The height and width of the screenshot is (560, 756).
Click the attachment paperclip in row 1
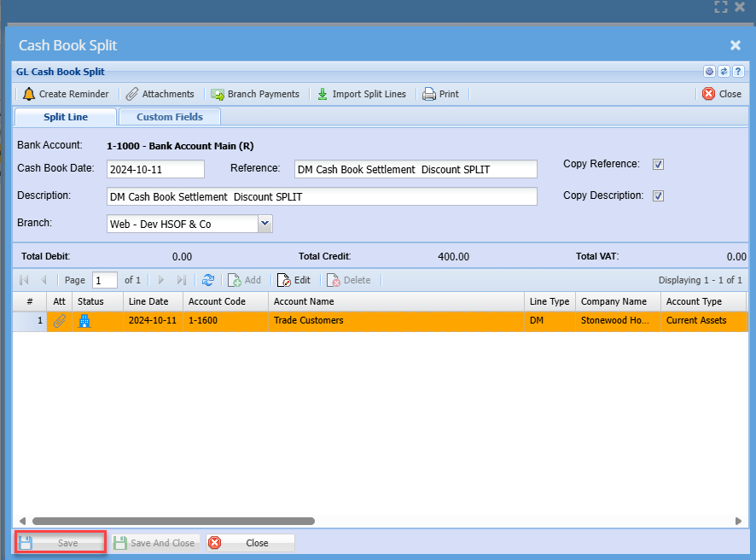(60, 321)
